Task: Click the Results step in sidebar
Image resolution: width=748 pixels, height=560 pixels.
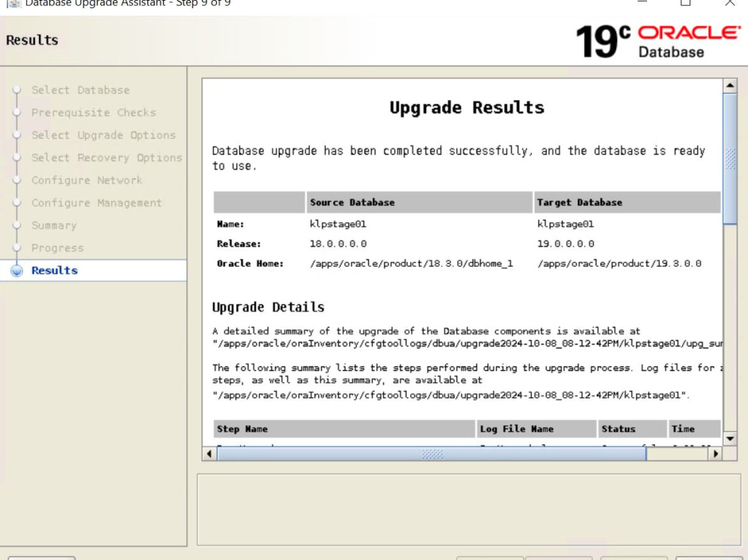Action: 55,271
